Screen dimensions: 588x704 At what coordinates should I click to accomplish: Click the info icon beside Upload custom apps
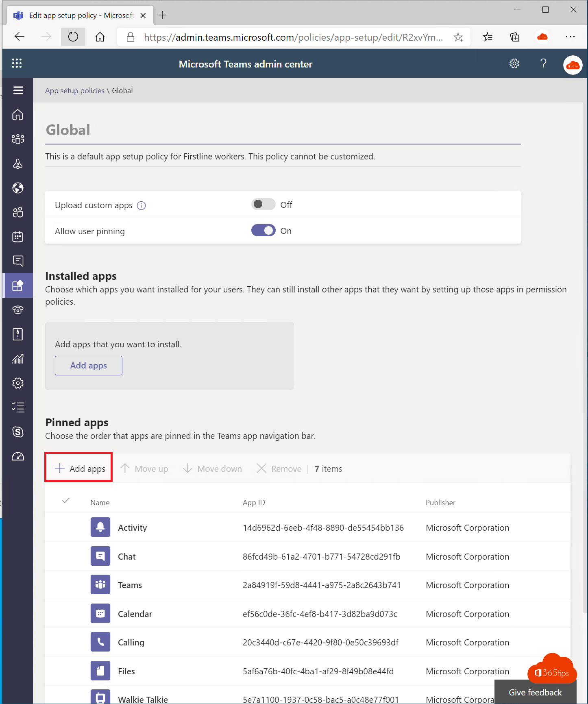click(x=141, y=205)
